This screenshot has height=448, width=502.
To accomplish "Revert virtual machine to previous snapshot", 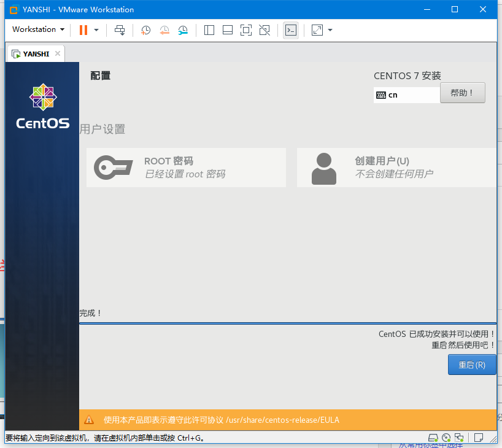I will pyautogui.click(x=164, y=30).
